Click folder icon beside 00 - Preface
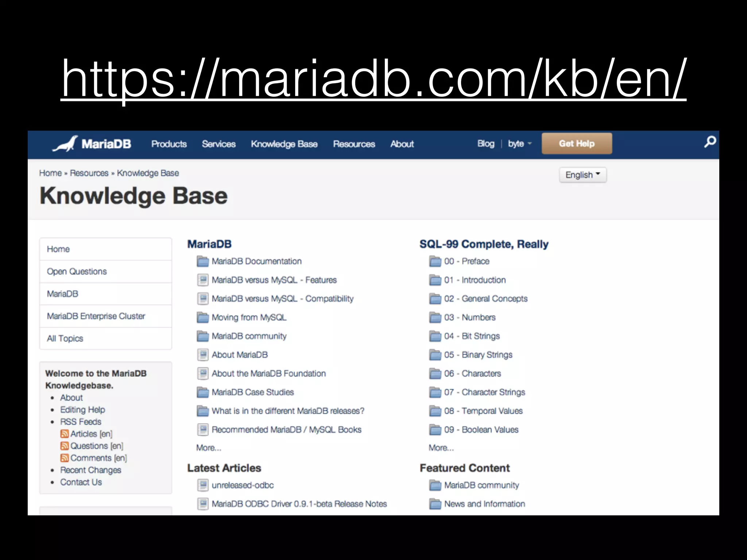 click(x=435, y=261)
